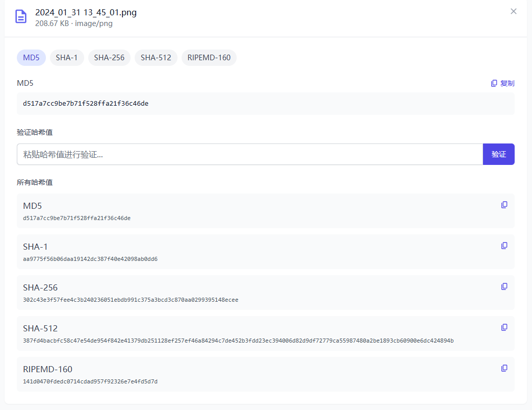Screen dimensions: 532x410
Task: Switch to the SHA-256 tab
Action: [109, 58]
